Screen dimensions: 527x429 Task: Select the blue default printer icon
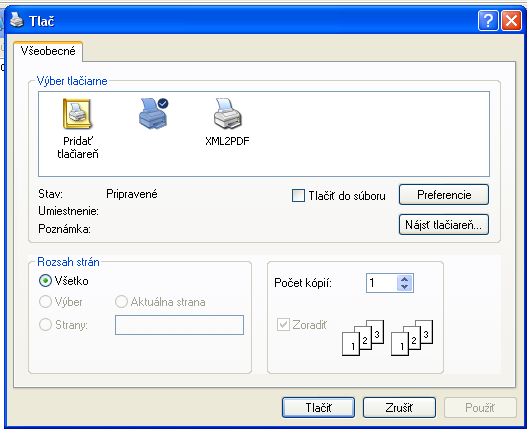click(x=154, y=114)
